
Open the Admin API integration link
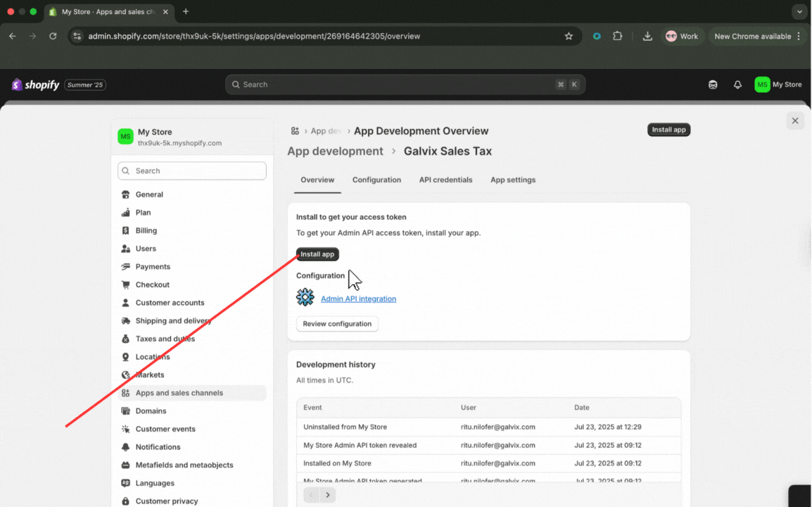click(358, 299)
